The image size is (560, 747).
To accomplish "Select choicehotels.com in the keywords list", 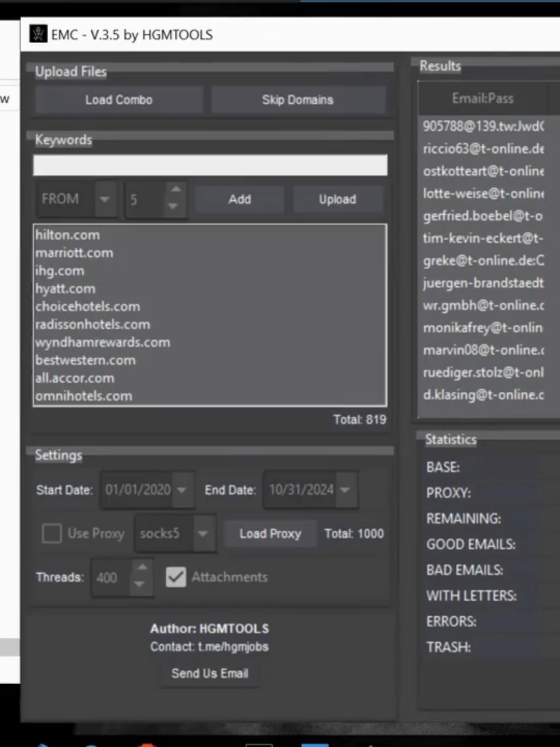I will point(88,307).
